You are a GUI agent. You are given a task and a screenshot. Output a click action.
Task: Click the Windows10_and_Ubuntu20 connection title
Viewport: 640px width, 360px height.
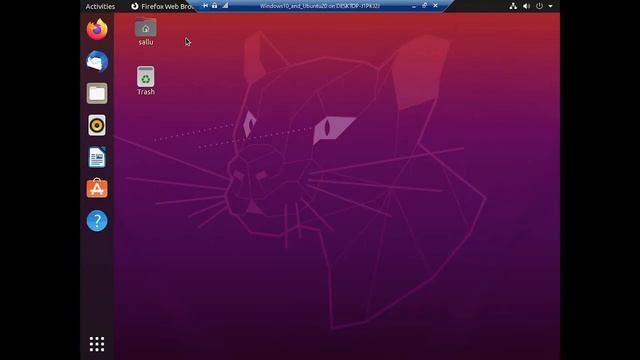[x=320, y=6]
